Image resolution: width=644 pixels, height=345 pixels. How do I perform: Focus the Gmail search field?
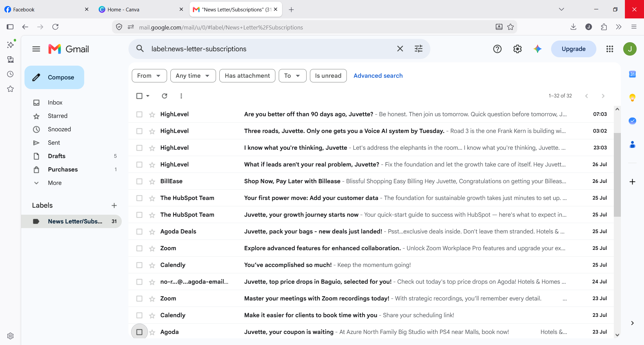pos(272,49)
